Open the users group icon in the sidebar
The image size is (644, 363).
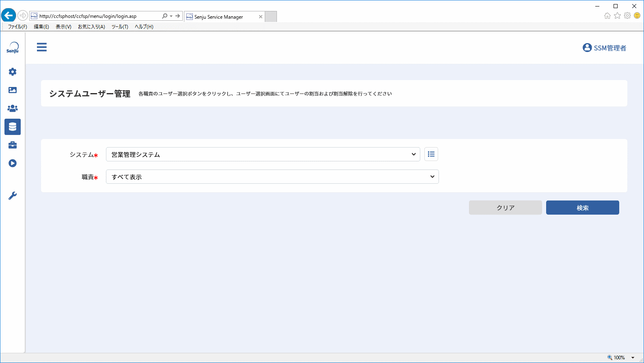click(x=13, y=109)
